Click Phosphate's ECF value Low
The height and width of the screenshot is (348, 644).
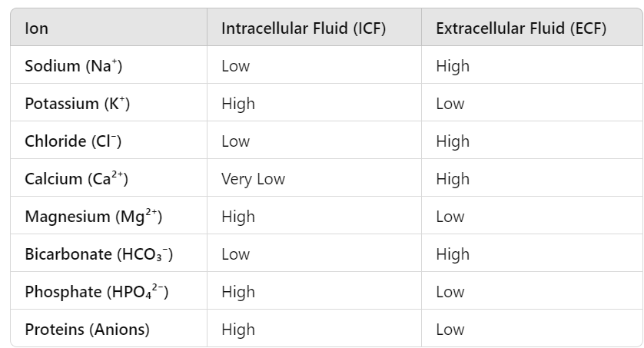pyautogui.click(x=450, y=292)
